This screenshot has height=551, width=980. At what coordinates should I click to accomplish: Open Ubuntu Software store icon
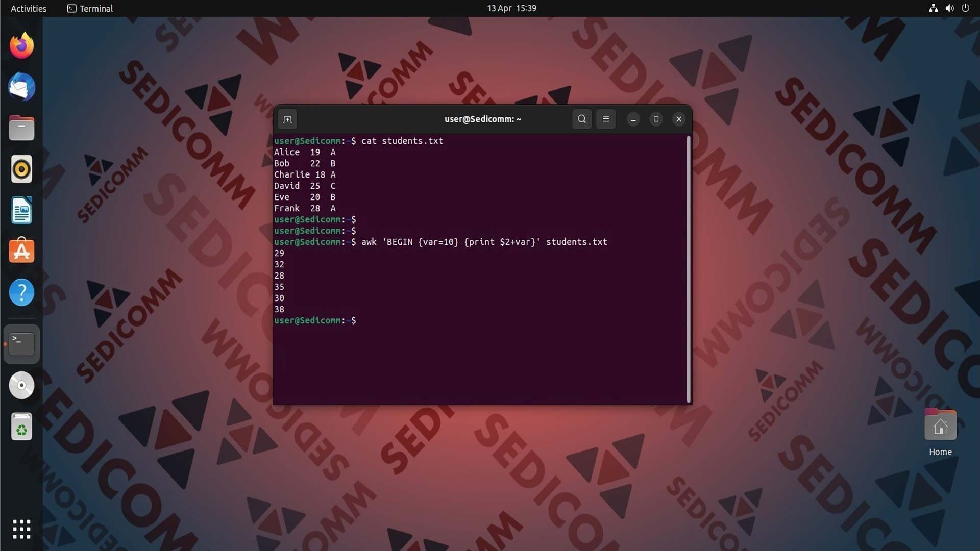click(x=21, y=251)
